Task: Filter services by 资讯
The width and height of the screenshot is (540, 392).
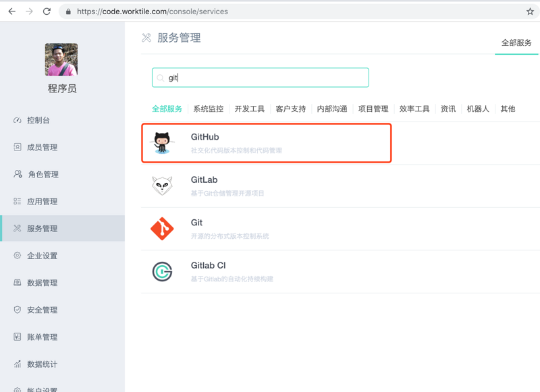Action: tap(448, 109)
